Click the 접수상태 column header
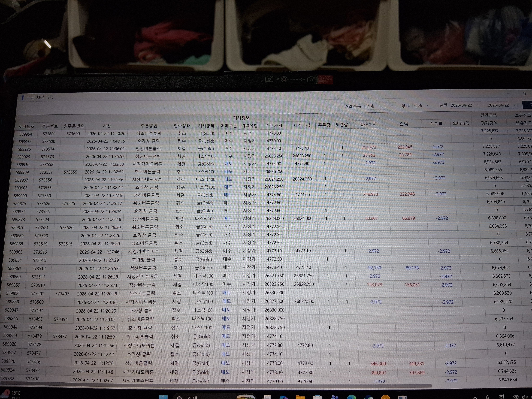 point(182,126)
